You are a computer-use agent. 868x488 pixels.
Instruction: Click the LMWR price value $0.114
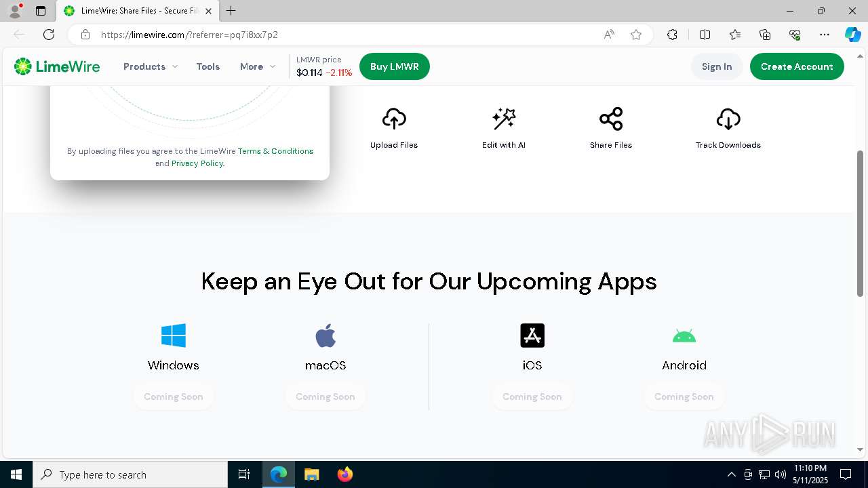pyautogui.click(x=309, y=73)
